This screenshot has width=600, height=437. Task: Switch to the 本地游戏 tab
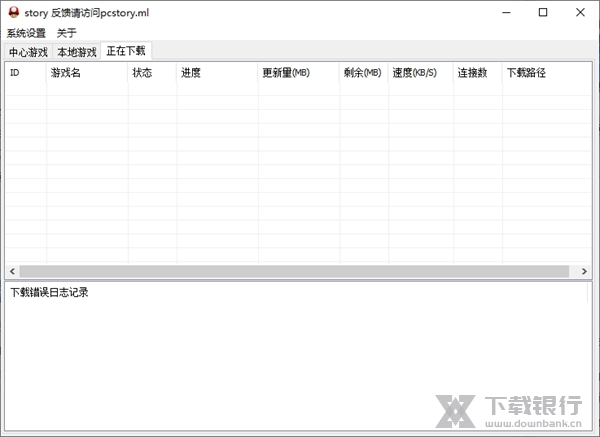77,52
